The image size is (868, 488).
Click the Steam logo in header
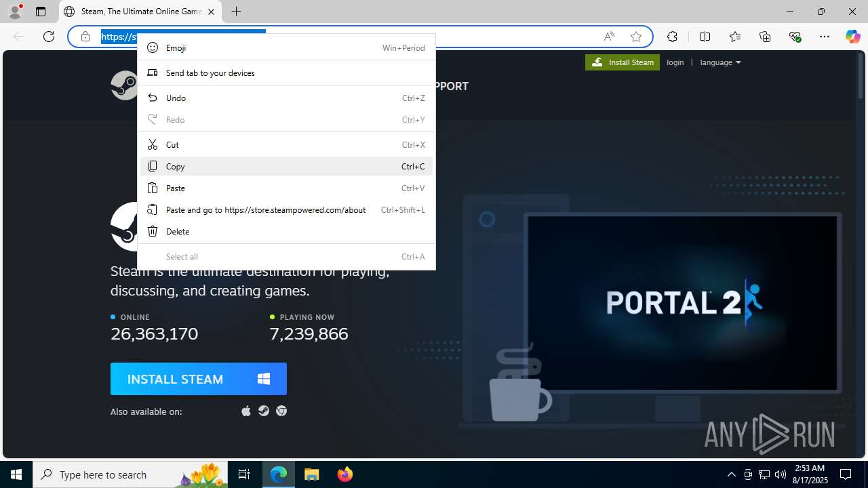(x=125, y=85)
